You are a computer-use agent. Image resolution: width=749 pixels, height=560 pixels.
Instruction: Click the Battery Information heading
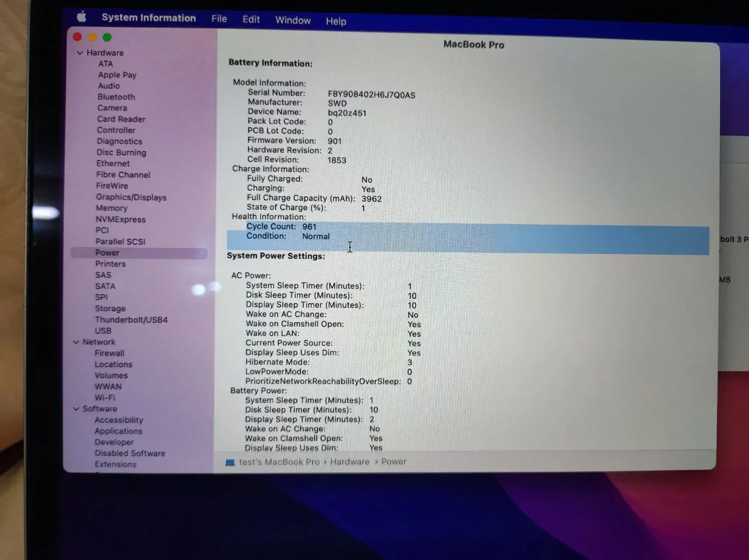[x=270, y=63]
